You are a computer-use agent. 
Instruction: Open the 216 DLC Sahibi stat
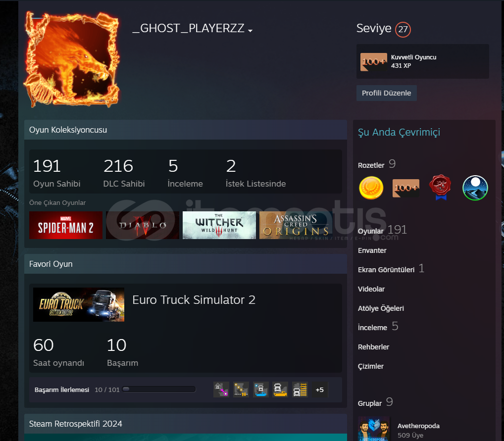[124, 173]
